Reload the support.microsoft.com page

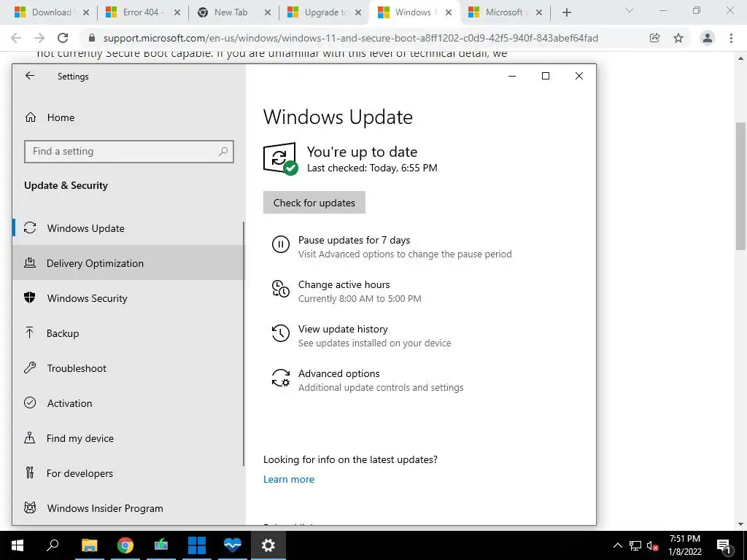(63, 38)
